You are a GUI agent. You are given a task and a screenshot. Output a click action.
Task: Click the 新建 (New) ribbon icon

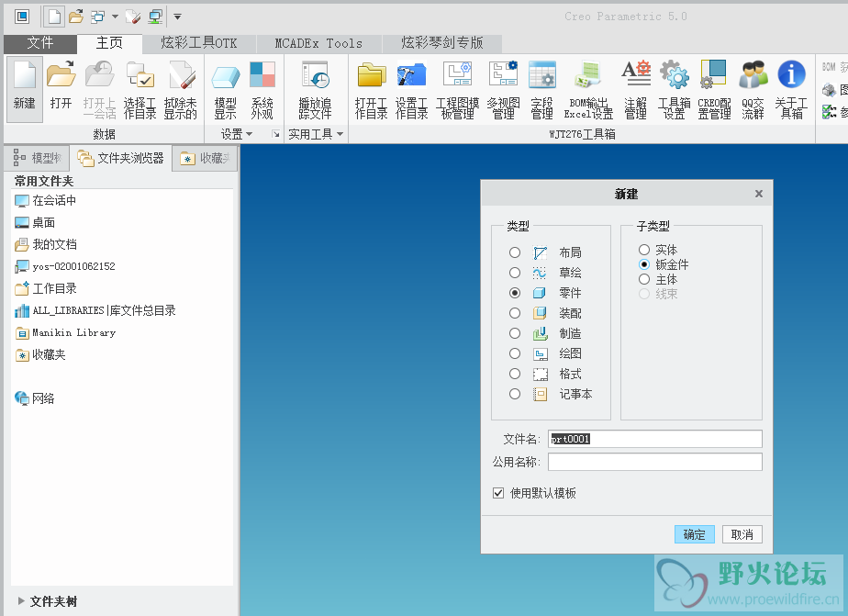tap(25, 89)
